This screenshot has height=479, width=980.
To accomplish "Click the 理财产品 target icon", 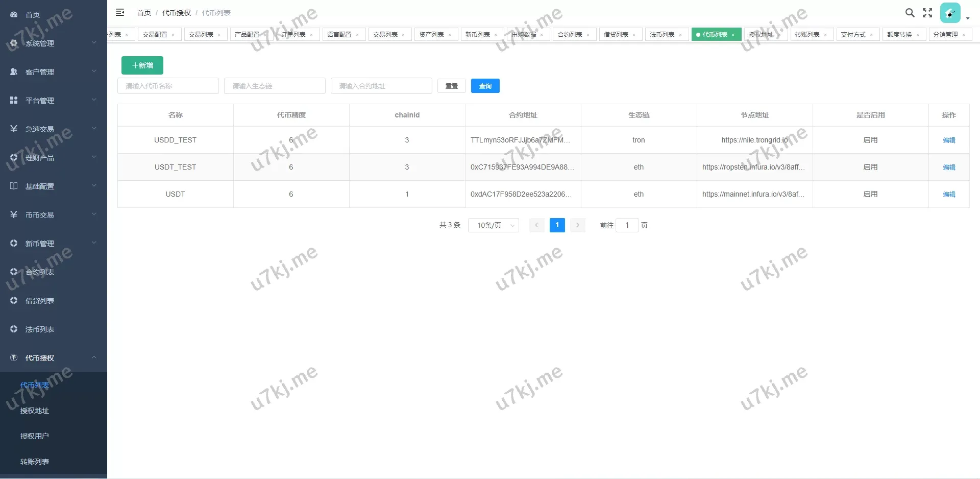I will coord(13,157).
